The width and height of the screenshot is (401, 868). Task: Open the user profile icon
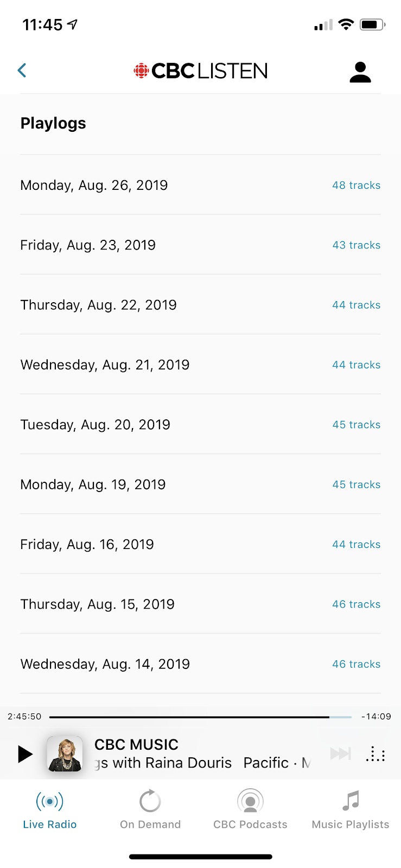pos(360,72)
